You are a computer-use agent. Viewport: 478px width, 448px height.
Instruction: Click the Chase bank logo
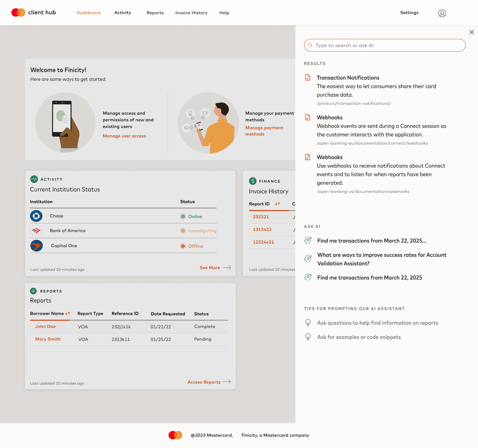pos(36,216)
